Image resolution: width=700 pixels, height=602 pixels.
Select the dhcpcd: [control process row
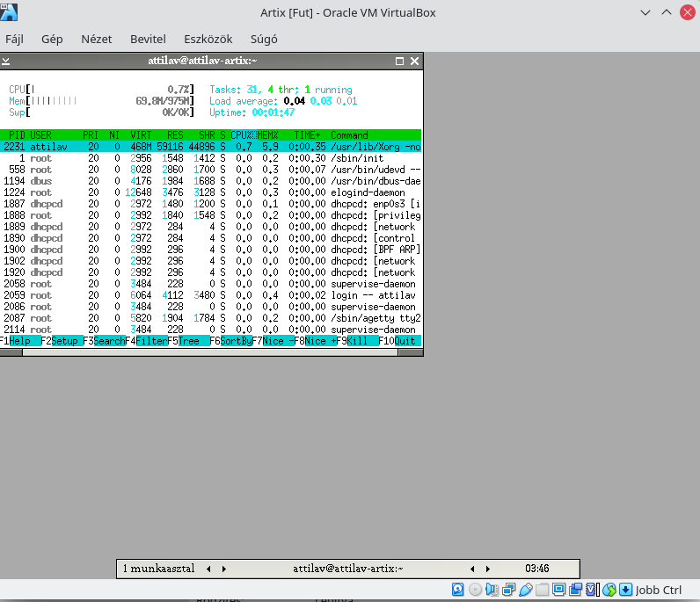pos(211,238)
